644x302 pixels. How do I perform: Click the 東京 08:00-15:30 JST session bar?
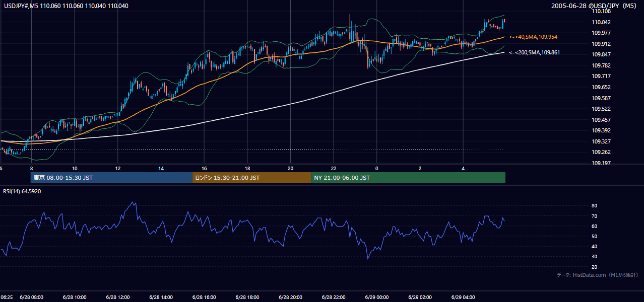point(111,178)
